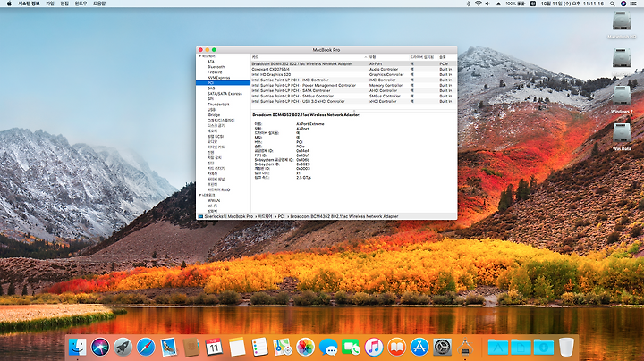Open the Mail stamp icon in Dock

coord(168,347)
